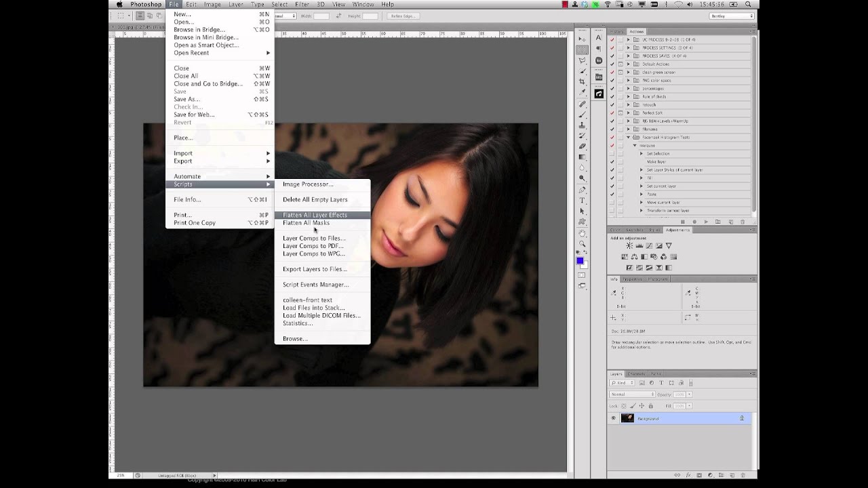This screenshot has width=868, height=488.
Task: Select the Gradient tool
Action: pyautogui.click(x=583, y=157)
